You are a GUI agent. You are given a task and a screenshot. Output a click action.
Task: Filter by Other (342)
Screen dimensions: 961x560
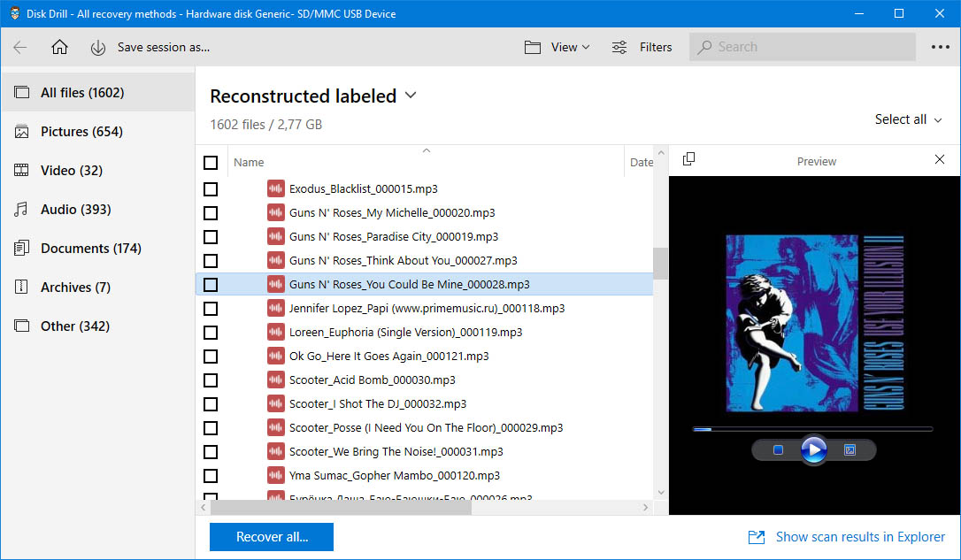tap(98, 326)
